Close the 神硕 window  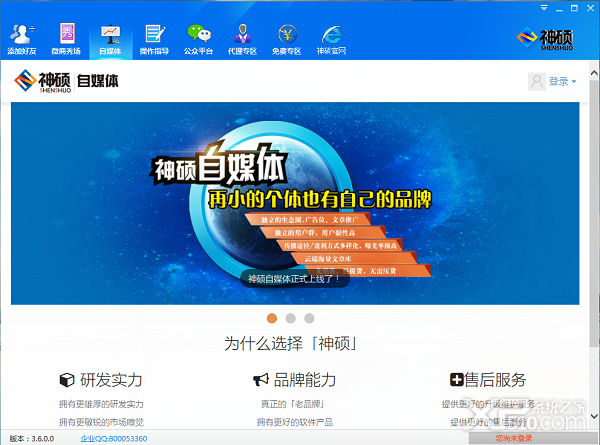point(590,8)
